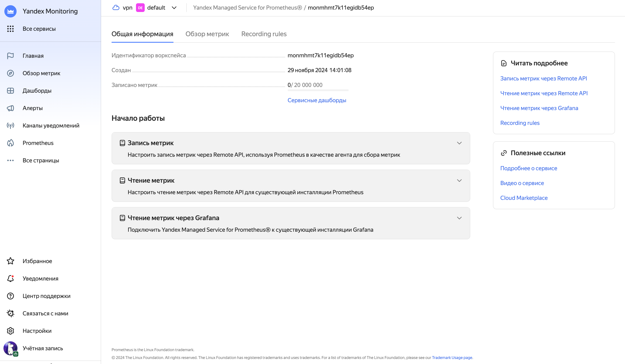Click the Чтение метрик card description text
The width and height of the screenshot is (625, 364).
click(x=246, y=192)
